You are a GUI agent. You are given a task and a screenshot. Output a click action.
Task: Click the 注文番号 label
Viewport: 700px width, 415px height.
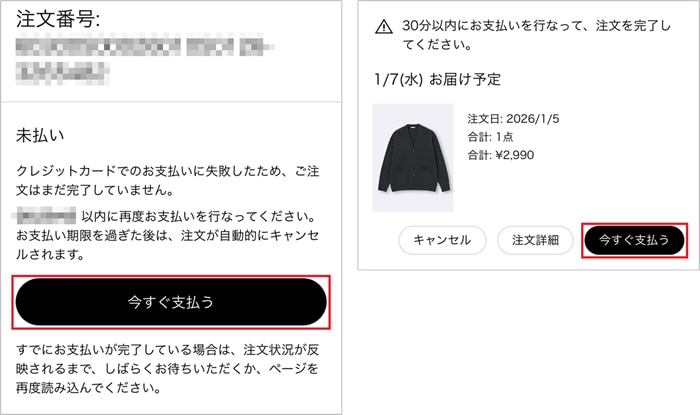59,20
